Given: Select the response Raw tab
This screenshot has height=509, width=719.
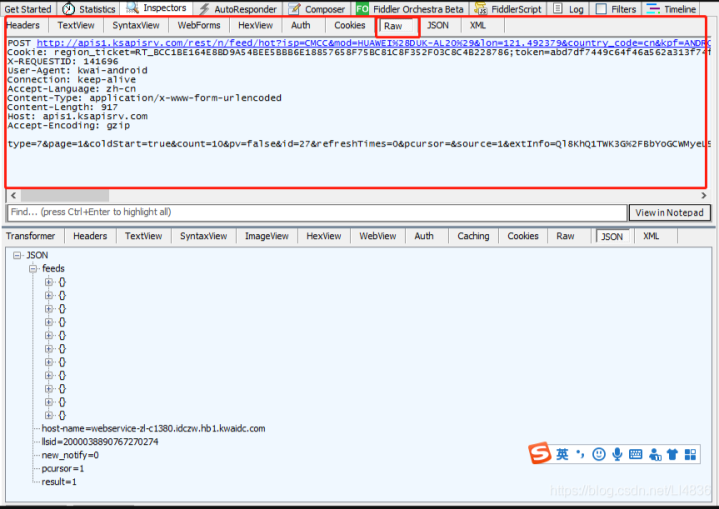Looking at the screenshot, I should [x=565, y=236].
